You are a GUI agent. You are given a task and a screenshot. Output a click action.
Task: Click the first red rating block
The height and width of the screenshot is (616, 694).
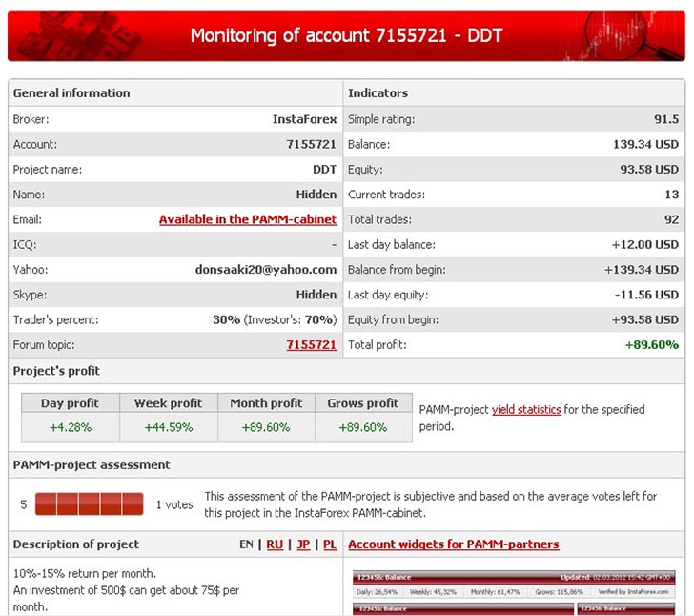pos(46,503)
